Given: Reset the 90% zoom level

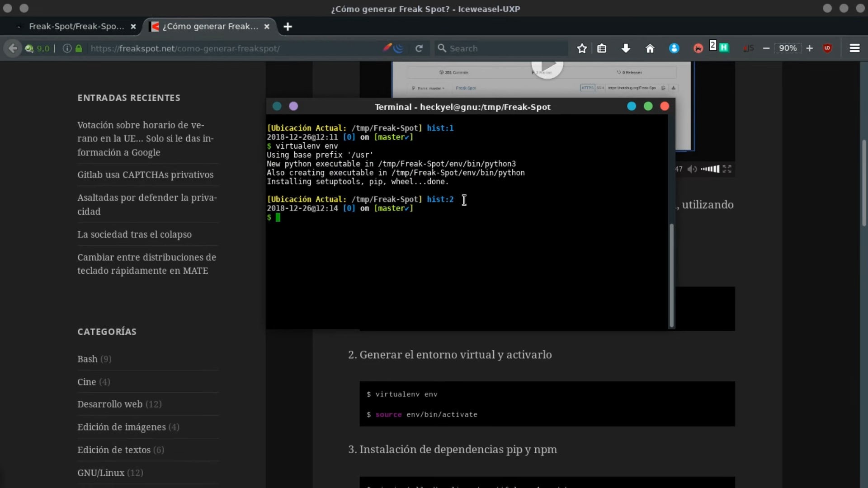Looking at the screenshot, I should 788,48.
